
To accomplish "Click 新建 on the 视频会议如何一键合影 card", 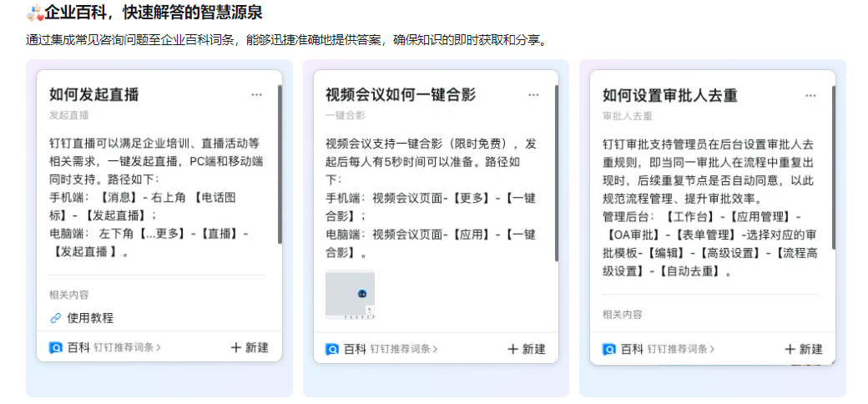I will pyautogui.click(x=527, y=349).
